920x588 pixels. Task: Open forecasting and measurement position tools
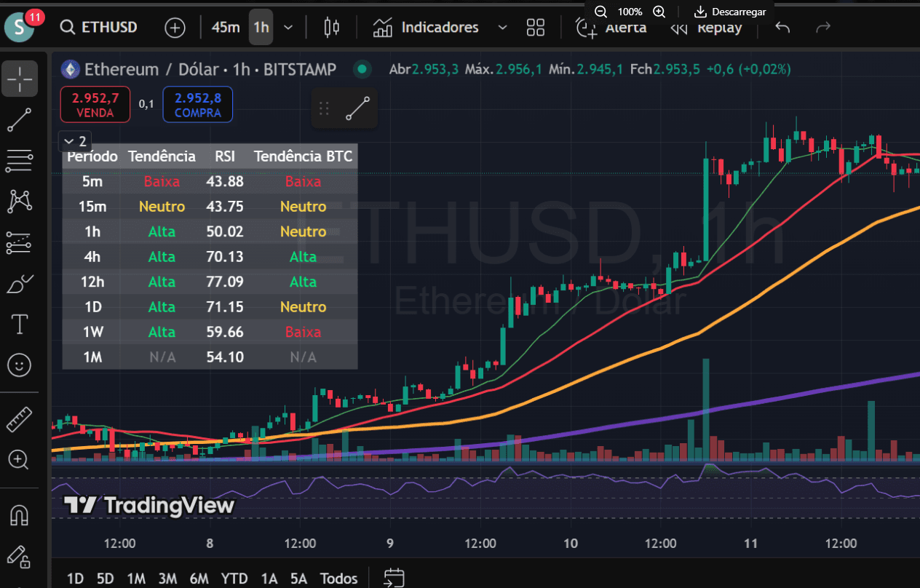pyautogui.click(x=20, y=243)
